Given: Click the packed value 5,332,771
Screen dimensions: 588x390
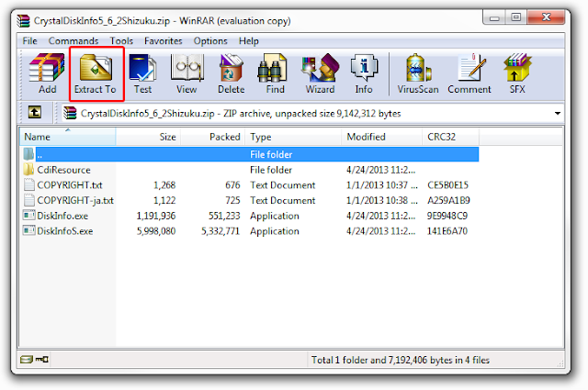Looking at the screenshot, I should tap(220, 231).
